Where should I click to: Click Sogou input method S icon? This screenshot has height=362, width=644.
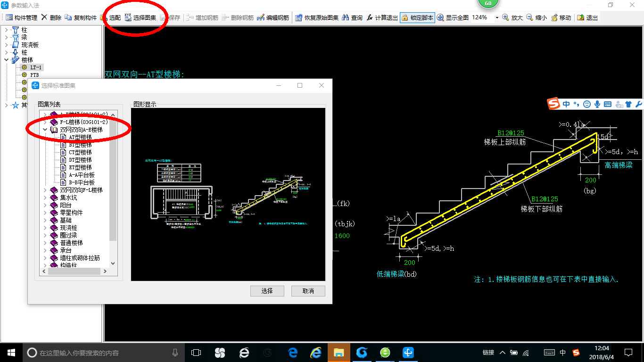tap(553, 104)
